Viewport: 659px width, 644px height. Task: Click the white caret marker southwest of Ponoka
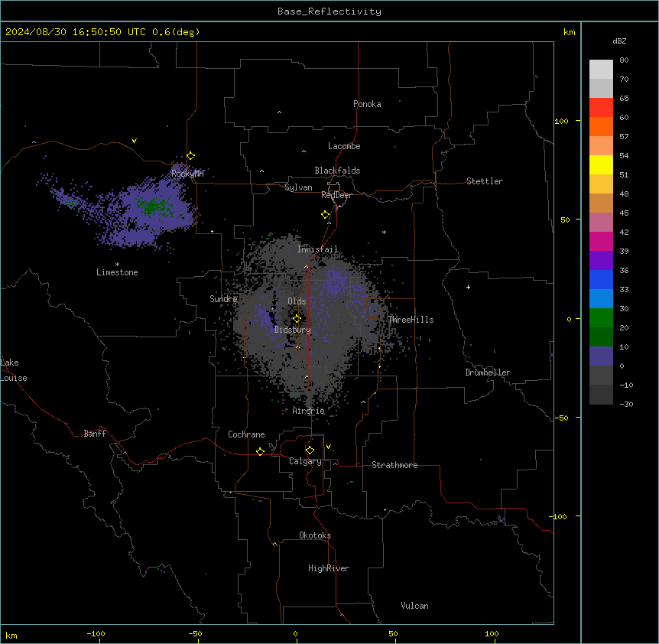[280, 112]
